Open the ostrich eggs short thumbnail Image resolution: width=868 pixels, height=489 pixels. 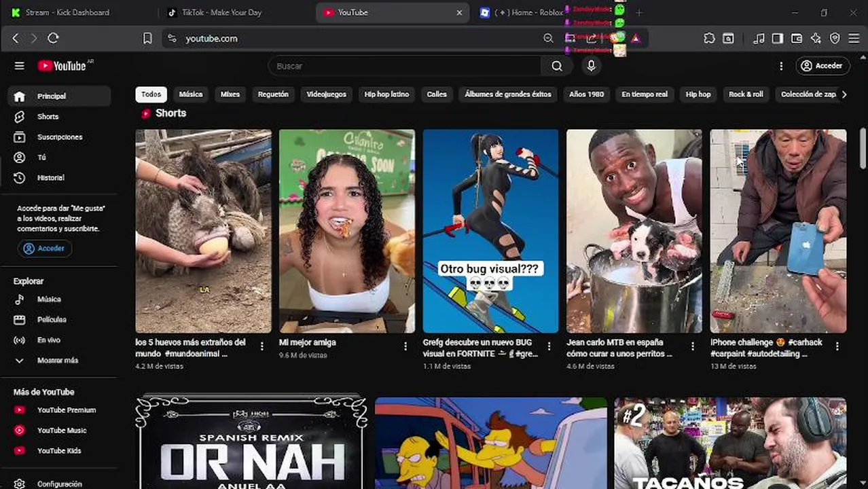coord(203,231)
